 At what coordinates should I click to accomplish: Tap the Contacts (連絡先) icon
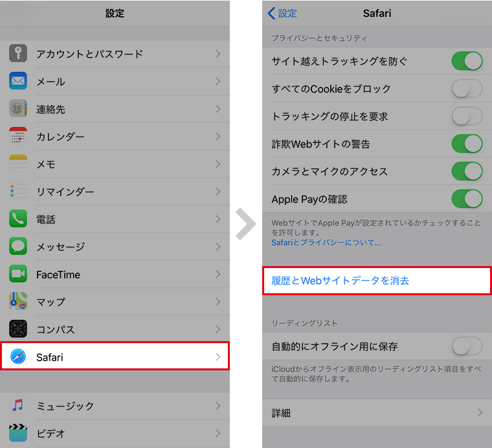point(18,109)
